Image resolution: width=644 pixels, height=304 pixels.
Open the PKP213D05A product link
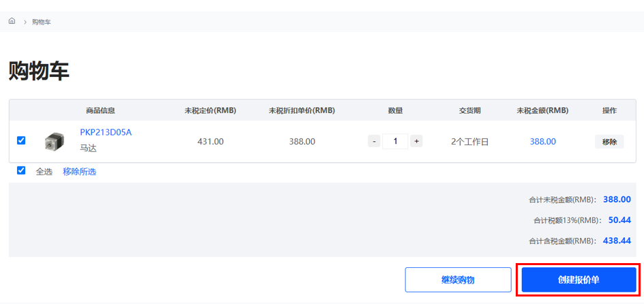point(106,132)
